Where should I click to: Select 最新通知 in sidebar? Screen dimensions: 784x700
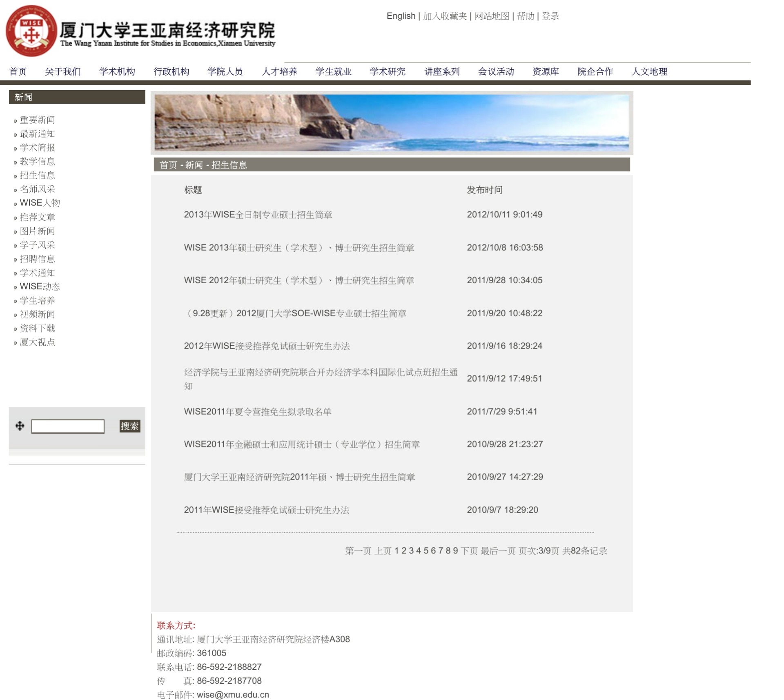(x=37, y=133)
